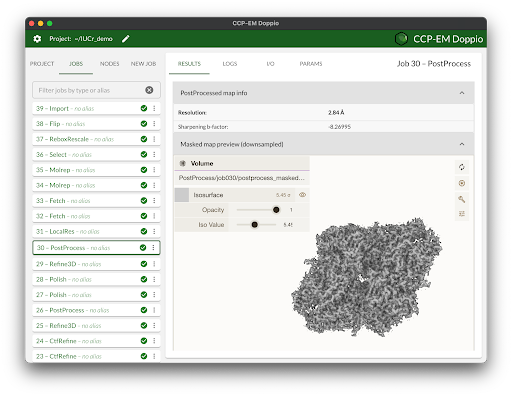Open the kebab menu for job 28 Polish
The image size is (512, 396).
(154, 279)
